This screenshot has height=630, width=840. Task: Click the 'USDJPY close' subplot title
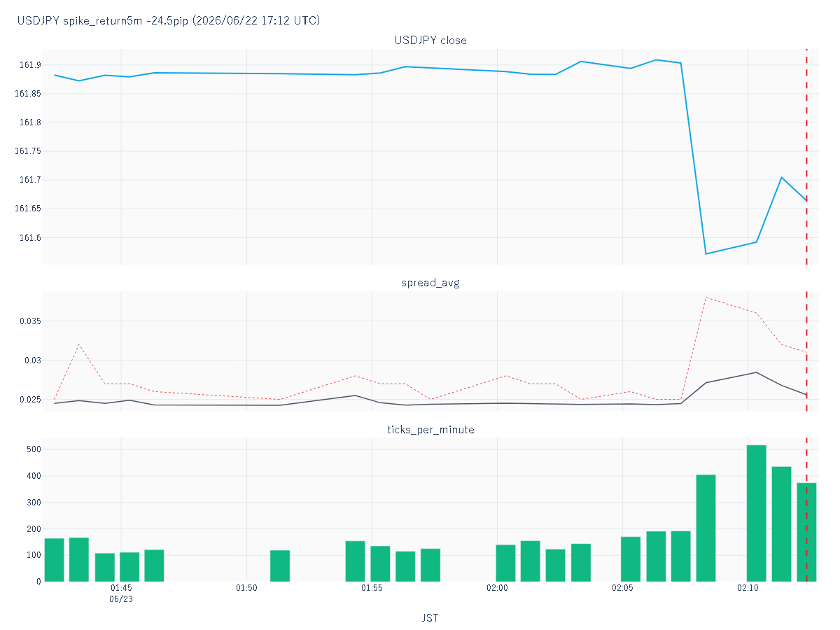430,41
